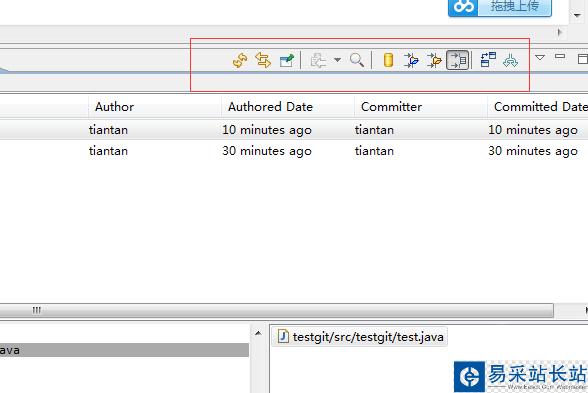Click Committed Date 30 minutes ago cell

[532, 151]
